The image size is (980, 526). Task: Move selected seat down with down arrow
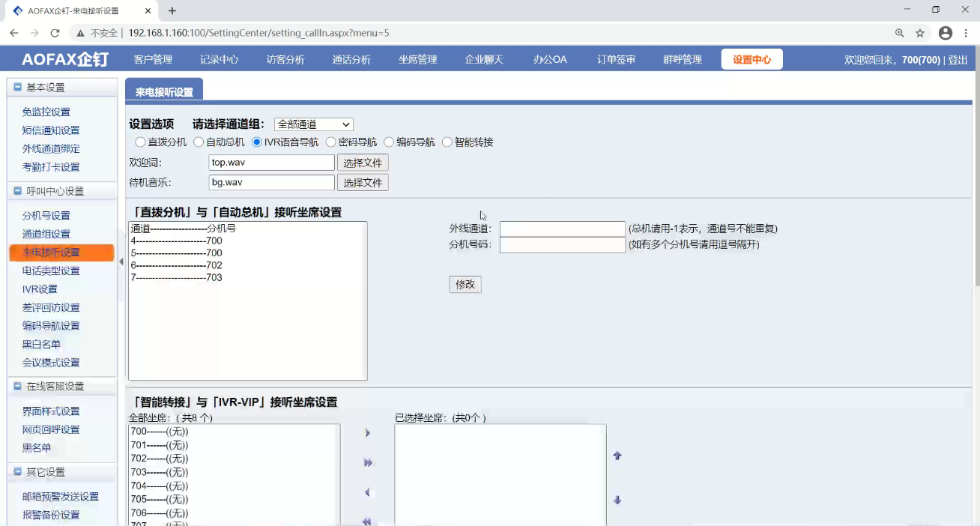point(617,501)
